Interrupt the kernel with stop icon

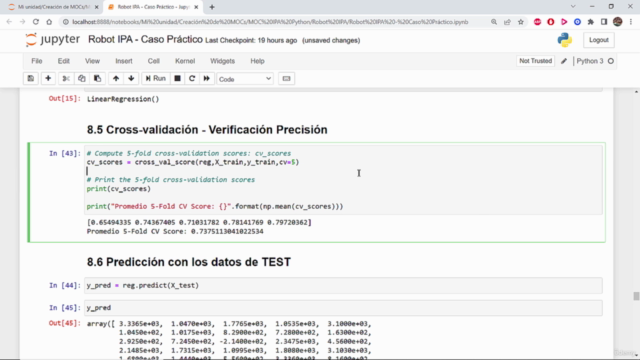pos(177,78)
